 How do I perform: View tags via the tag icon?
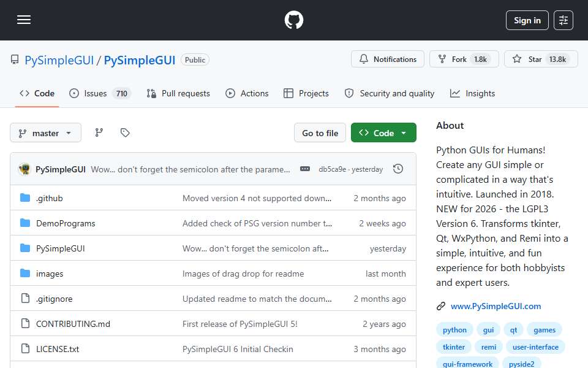click(x=125, y=132)
